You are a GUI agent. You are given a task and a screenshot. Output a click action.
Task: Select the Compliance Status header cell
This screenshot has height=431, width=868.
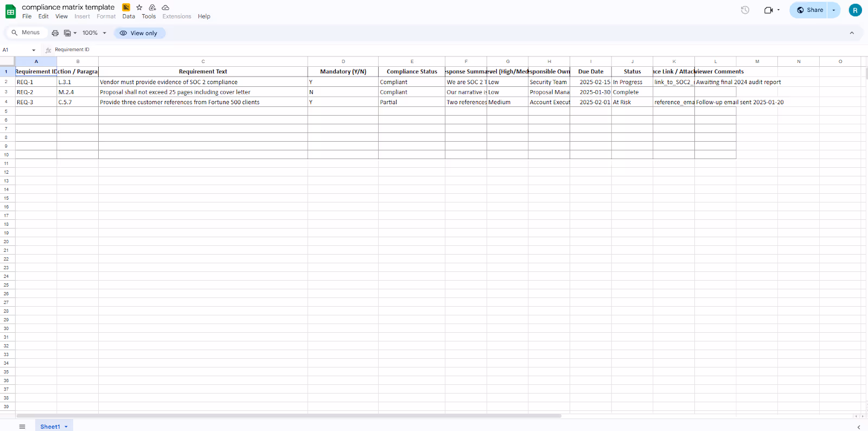[x=412, y=72]
